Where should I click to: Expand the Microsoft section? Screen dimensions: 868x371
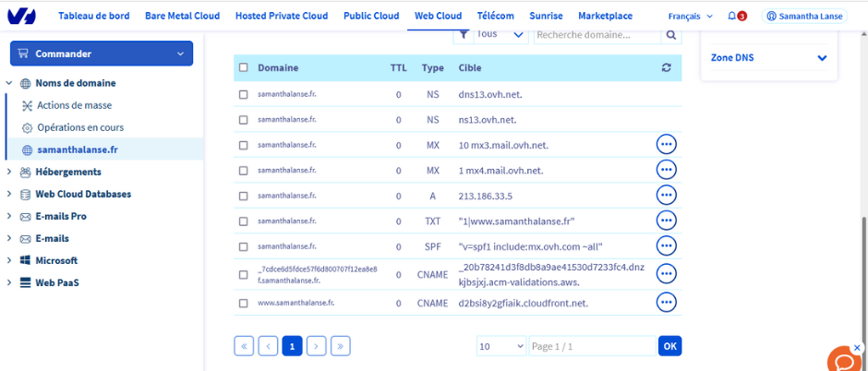pos(9,260)
